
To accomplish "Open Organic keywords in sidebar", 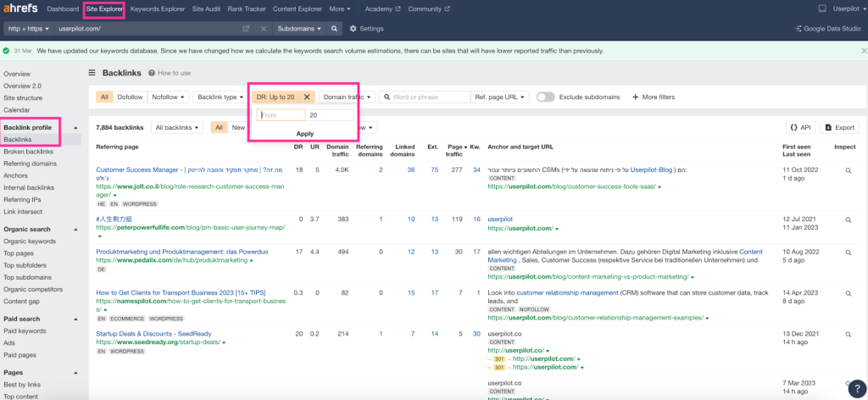I will (30, 242).
